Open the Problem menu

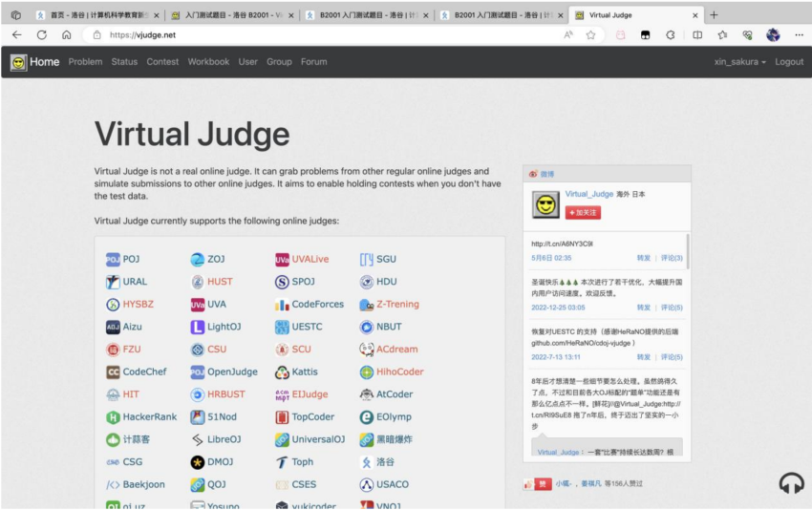pyautogui.click(x=85, y=62)
